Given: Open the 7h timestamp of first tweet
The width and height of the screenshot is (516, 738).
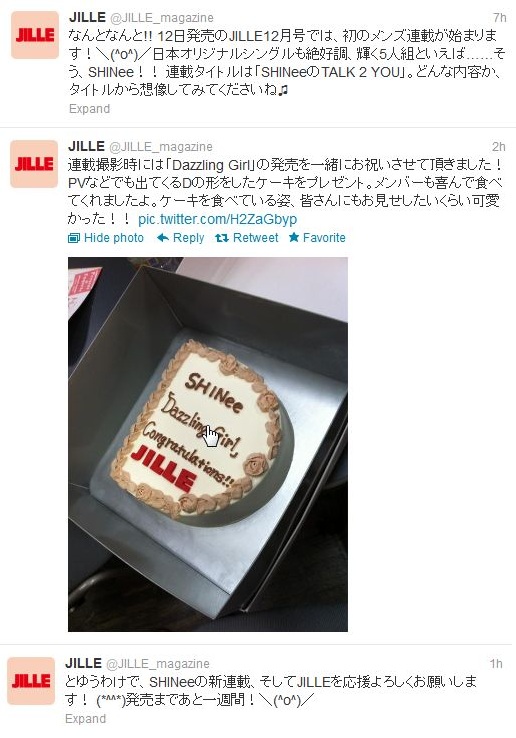Looking at the screenshot, I should pos(500,18).
